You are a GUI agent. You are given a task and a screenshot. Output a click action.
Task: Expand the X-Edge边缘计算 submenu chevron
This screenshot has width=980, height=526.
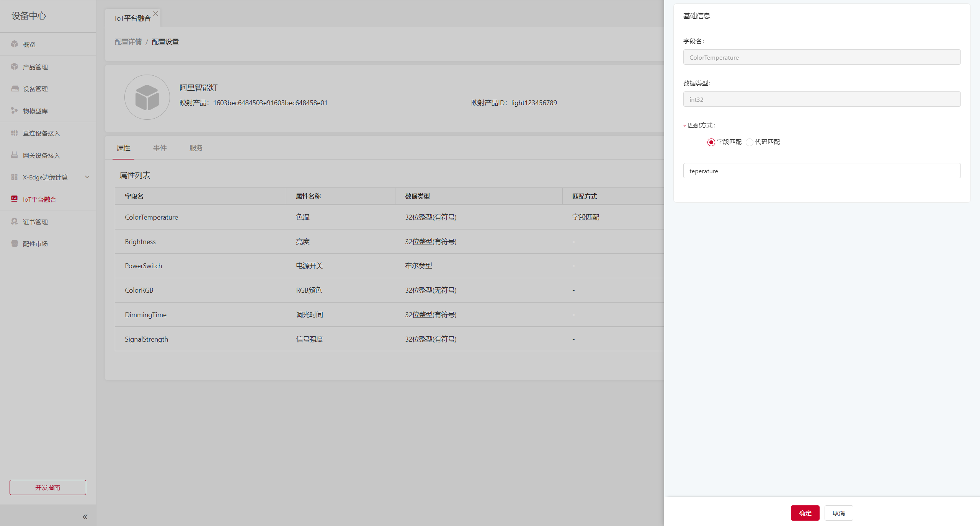click(87, 177)
